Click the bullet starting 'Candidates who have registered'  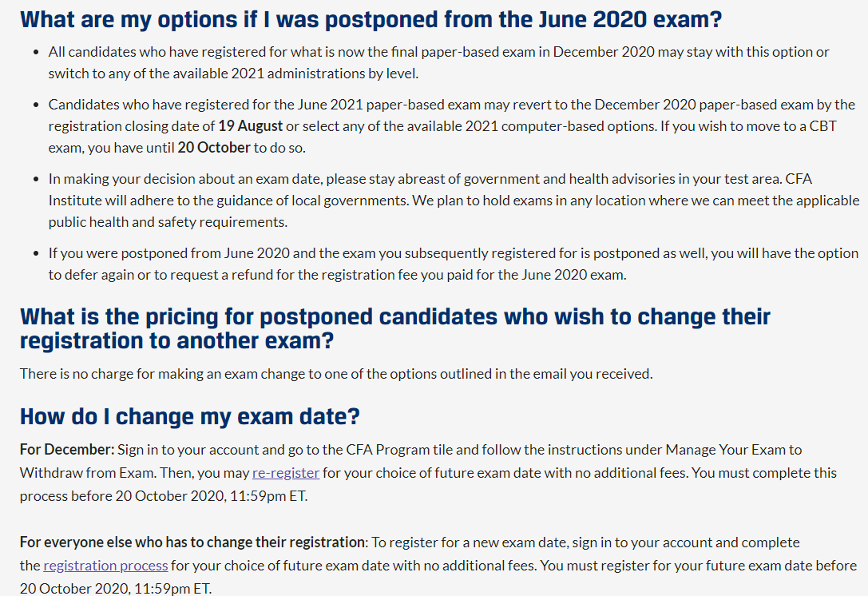(x=452, y=126)
